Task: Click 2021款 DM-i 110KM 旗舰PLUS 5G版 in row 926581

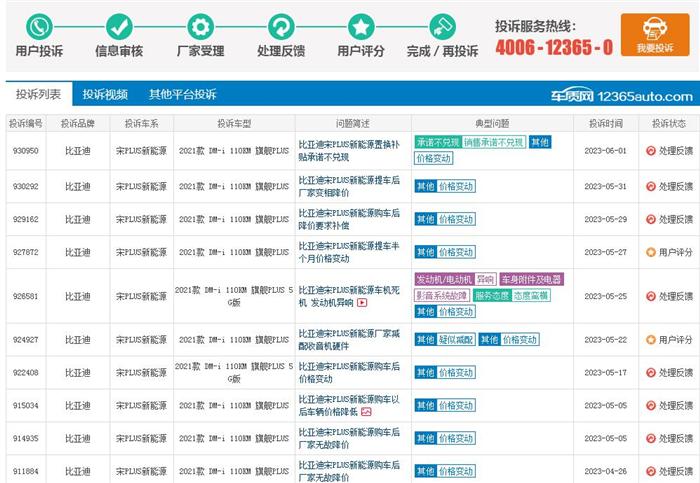Action: (x=234, y=296)
